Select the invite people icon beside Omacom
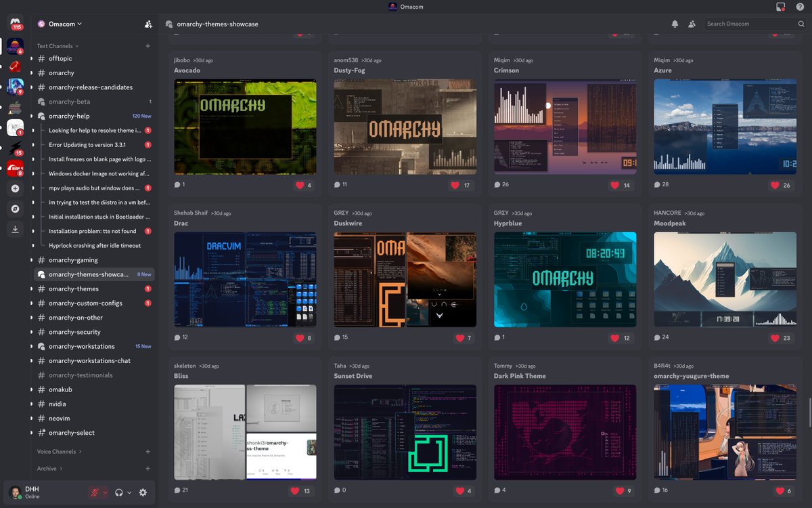Viewport: 812px width, 508px height. 148,24
